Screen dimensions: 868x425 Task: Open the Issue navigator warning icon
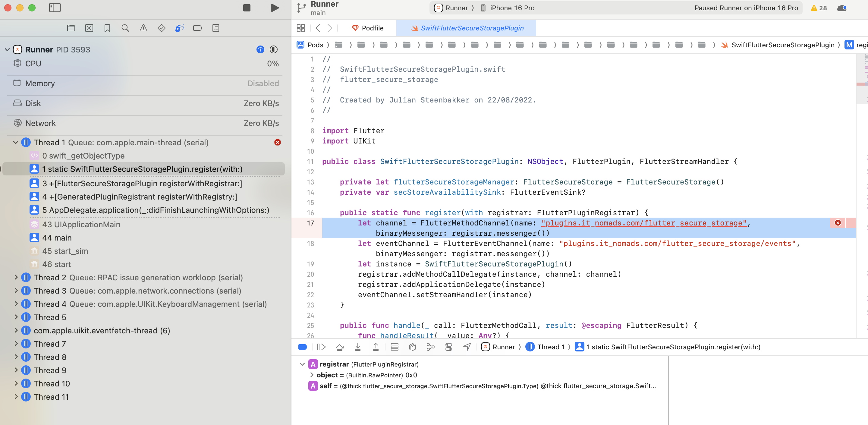pos(143,28)
